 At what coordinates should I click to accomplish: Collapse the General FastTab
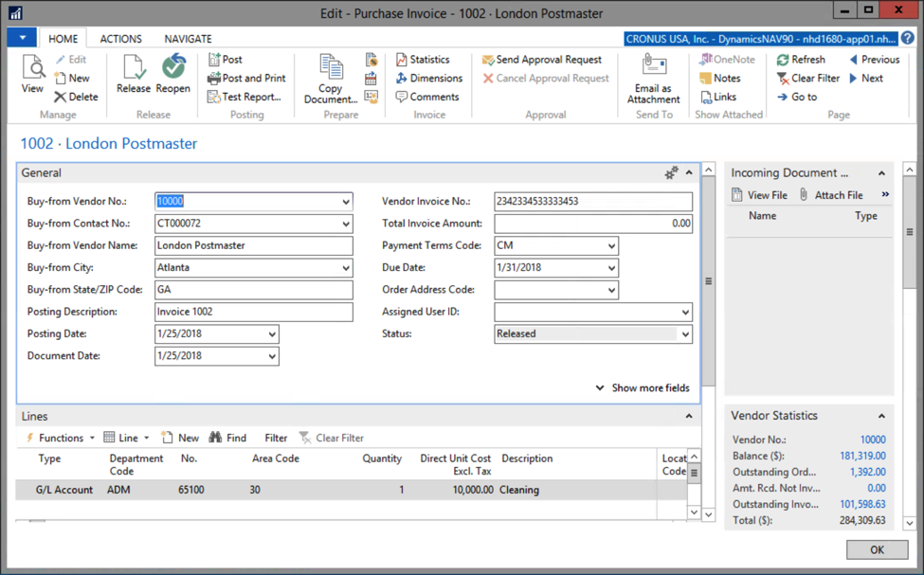[x=689, y=172]
